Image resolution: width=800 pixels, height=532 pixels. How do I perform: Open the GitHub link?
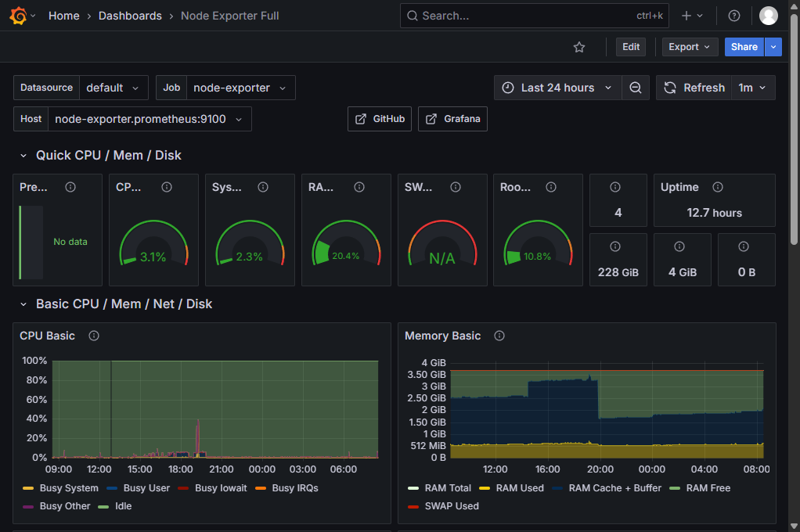click(380, 119)
